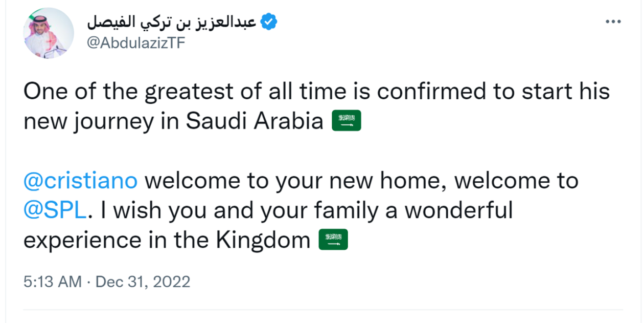
Task: Click the Dec 31, 2022 date
Action: coord(143,282)
